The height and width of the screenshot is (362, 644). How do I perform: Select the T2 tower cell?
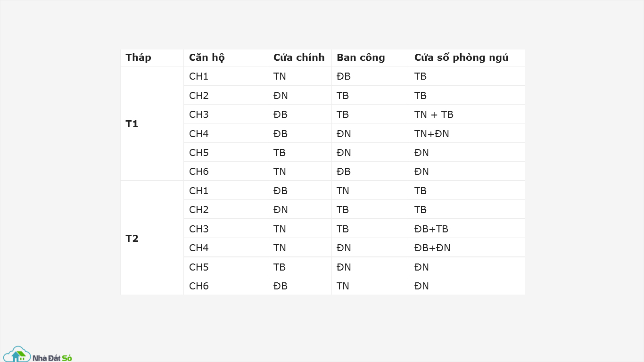[x=132, y=238]
